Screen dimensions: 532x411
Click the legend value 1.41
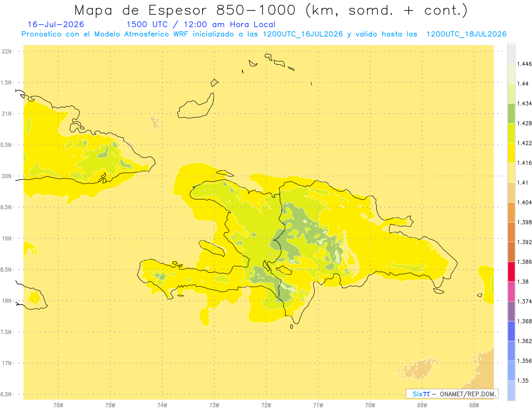[x=523, y=183]
